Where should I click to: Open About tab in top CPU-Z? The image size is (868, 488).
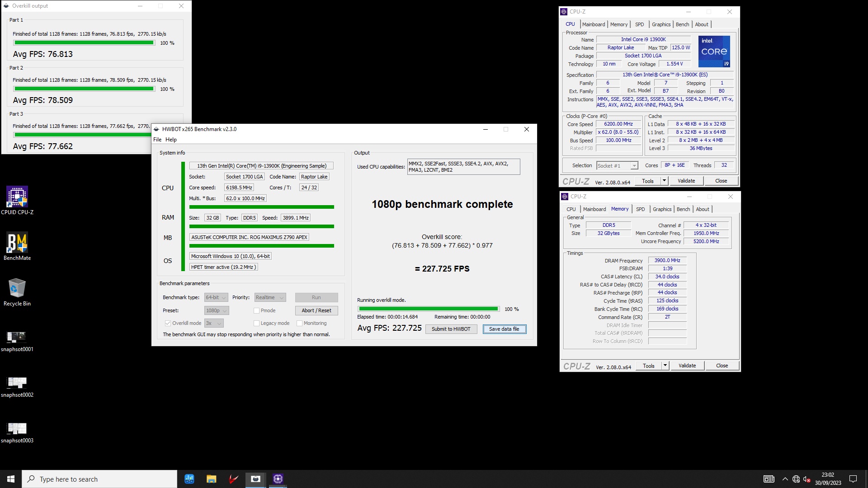click(x=702, y=24)
